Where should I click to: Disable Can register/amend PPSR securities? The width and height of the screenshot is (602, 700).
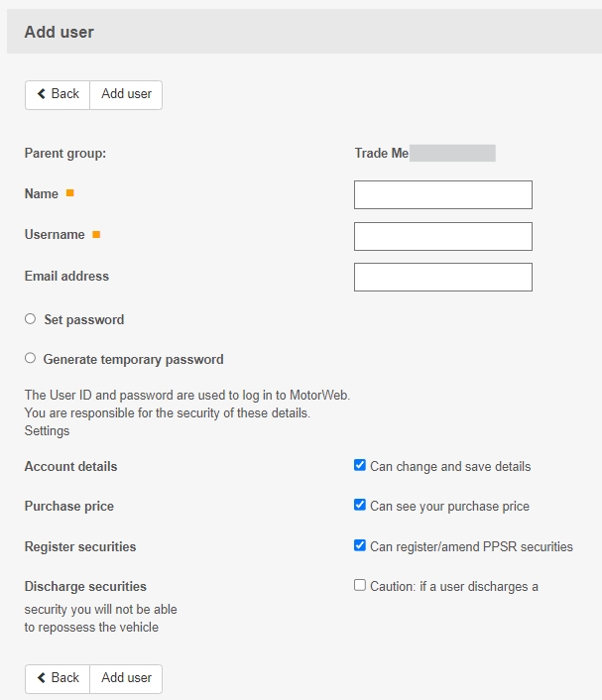point(360,545)
